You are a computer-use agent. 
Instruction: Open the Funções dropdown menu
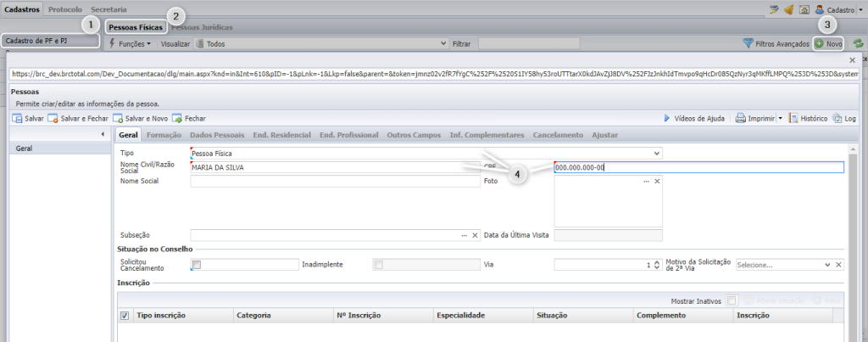(x=130, y=43)
